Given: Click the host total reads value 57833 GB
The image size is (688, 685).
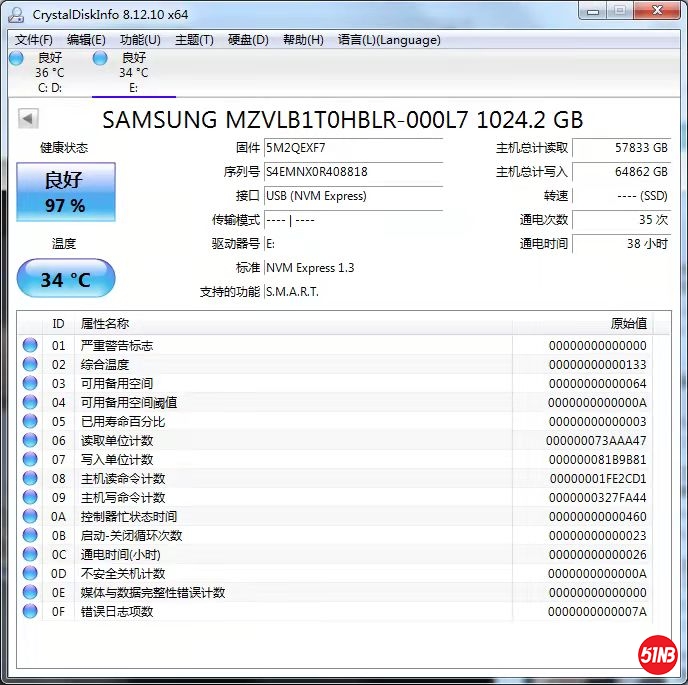Looking at the screenshot, I should 622,148.
